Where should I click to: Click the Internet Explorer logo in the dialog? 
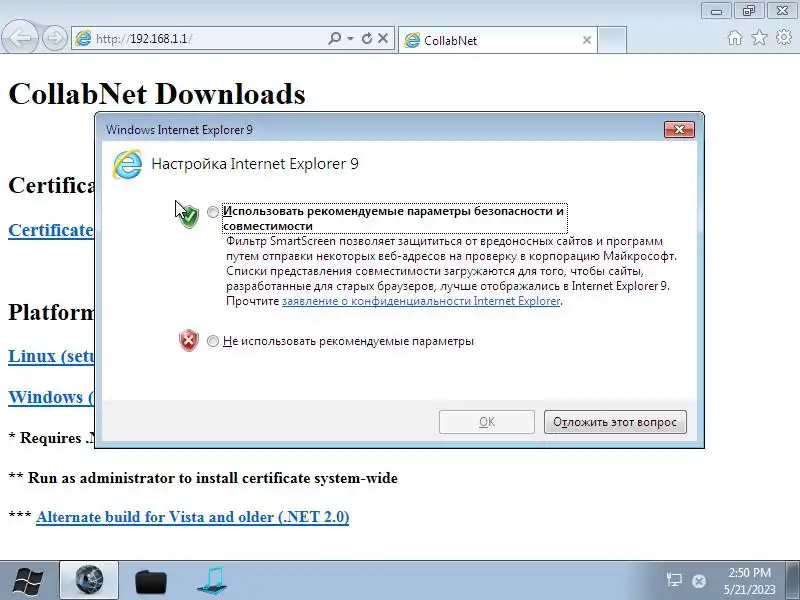tap(128, 164)
